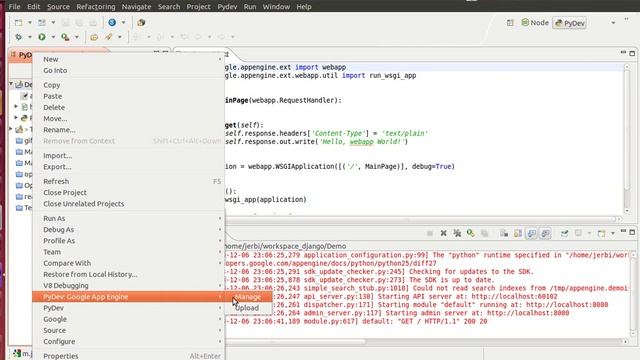Click the blue globe web browser icon
Viewport: 640px width, 360px height.
coord(112,22)
